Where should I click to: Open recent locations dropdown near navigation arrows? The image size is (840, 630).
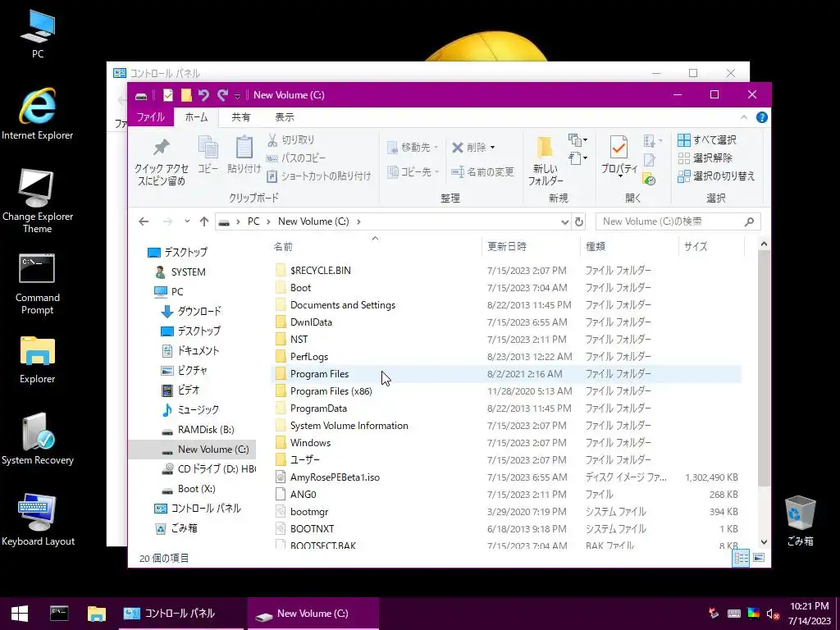click(187, 221)
